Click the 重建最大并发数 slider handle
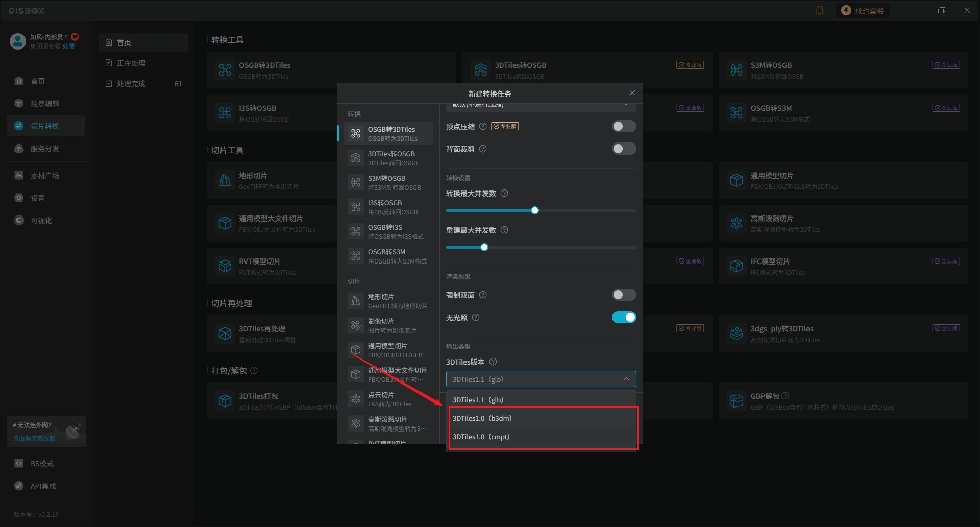Screen dimensions: 980x527 coord(484,247)
